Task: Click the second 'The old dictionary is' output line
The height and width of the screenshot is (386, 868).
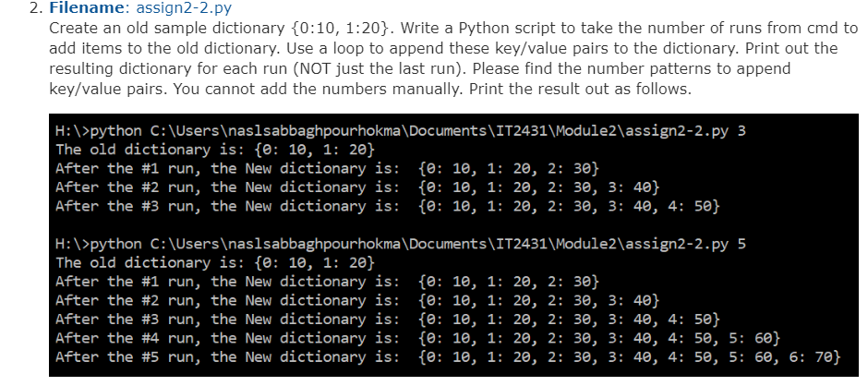Action: point(215,262)
